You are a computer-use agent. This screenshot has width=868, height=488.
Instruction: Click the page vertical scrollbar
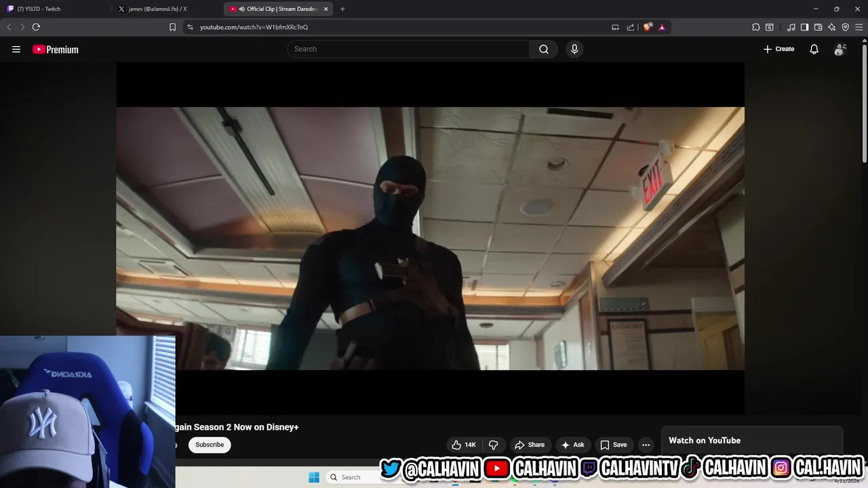click(x=864, y=102)
